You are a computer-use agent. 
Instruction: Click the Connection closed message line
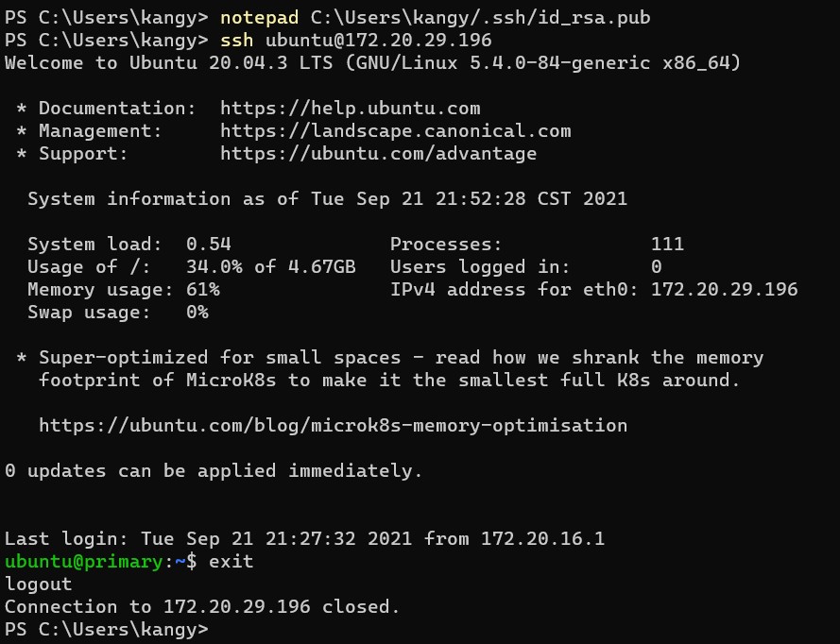(202, 607)
